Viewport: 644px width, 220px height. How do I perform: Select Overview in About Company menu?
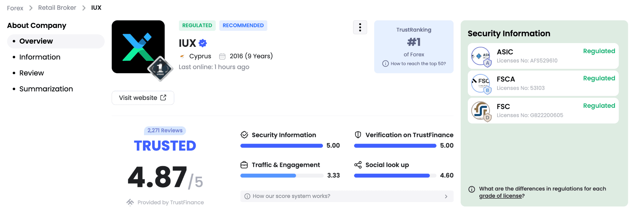(36, 41)
